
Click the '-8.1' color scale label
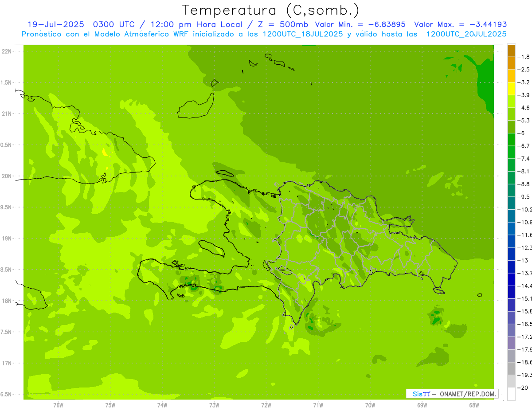point(524,171)
